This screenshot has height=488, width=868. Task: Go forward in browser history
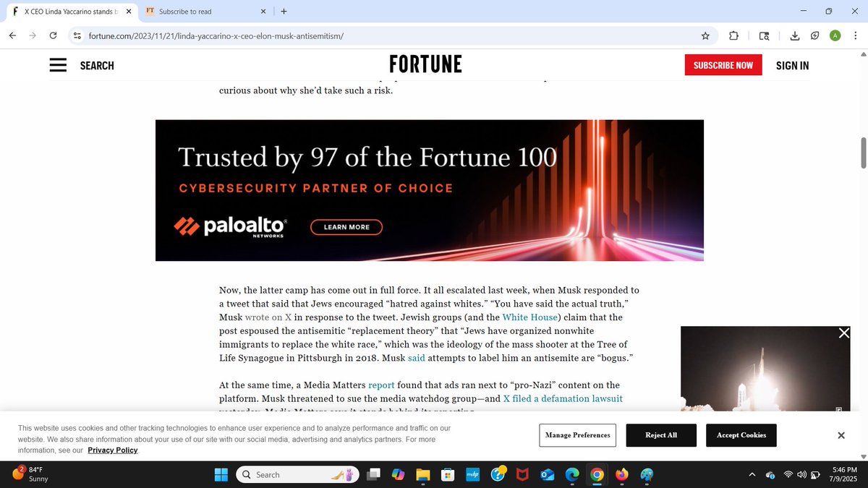(33, 35)
